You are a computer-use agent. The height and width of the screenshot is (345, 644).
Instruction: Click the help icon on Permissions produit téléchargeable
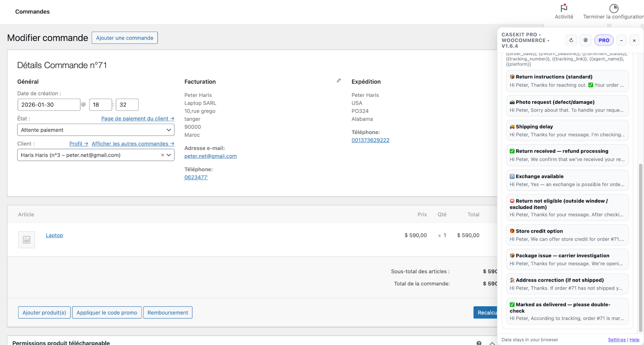pyautogui.click(x=479, y=343)
